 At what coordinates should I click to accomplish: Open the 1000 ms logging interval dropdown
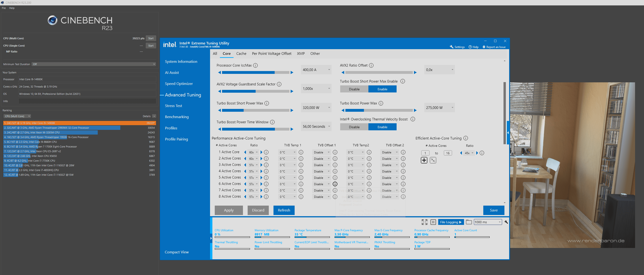tap(488, 222)
